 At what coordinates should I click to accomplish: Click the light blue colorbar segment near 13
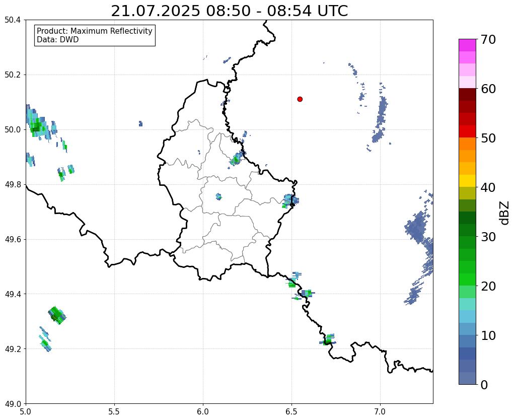[467, 316]
